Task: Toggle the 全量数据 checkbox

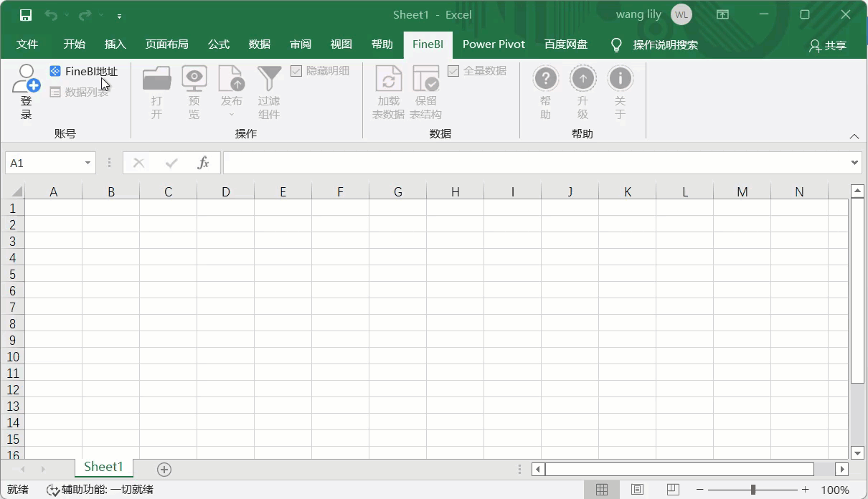Action: [x=453, y=71]
